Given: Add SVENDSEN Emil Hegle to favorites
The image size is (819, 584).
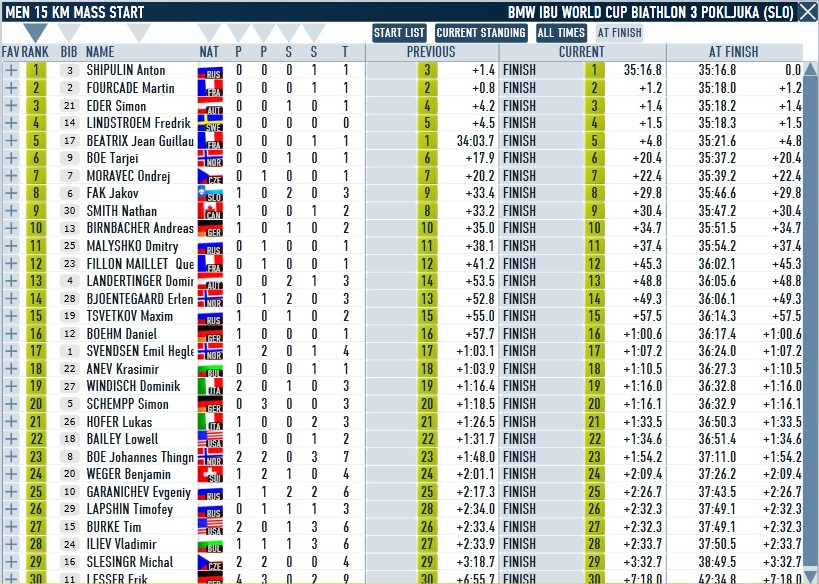Looking at the screenshot, I should [10, 351].
